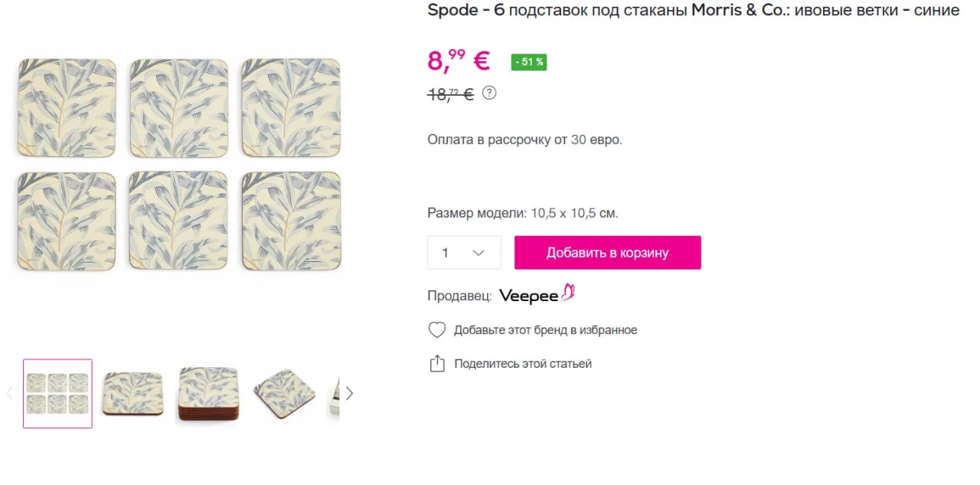The image size is (980, 485).
Task: Open the price info question mark
Action: pos(489,93)
